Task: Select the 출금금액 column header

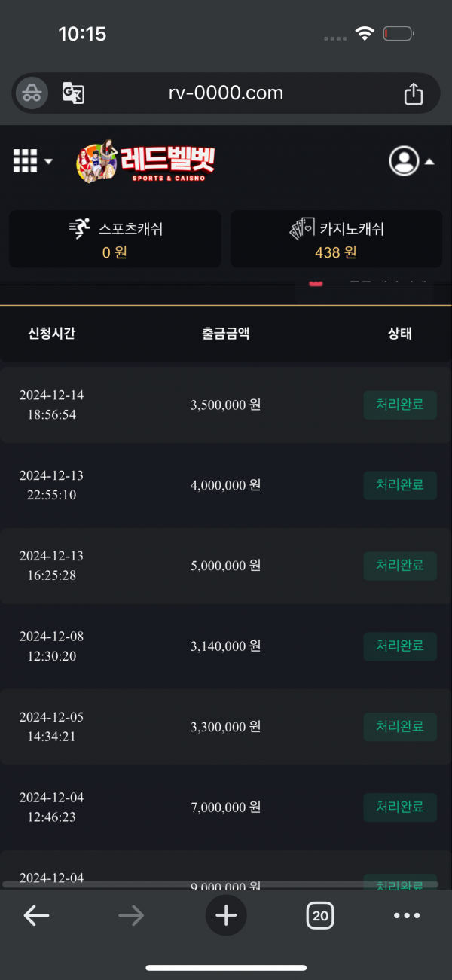Action: (x=226, y=334)
